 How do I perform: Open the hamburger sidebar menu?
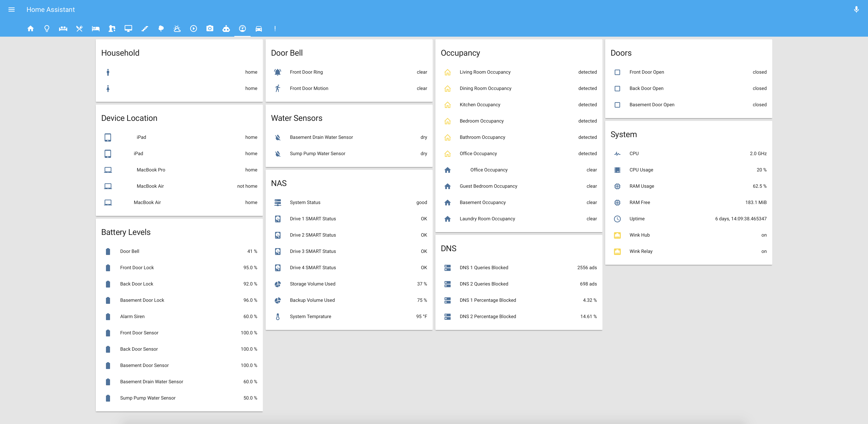11,10
